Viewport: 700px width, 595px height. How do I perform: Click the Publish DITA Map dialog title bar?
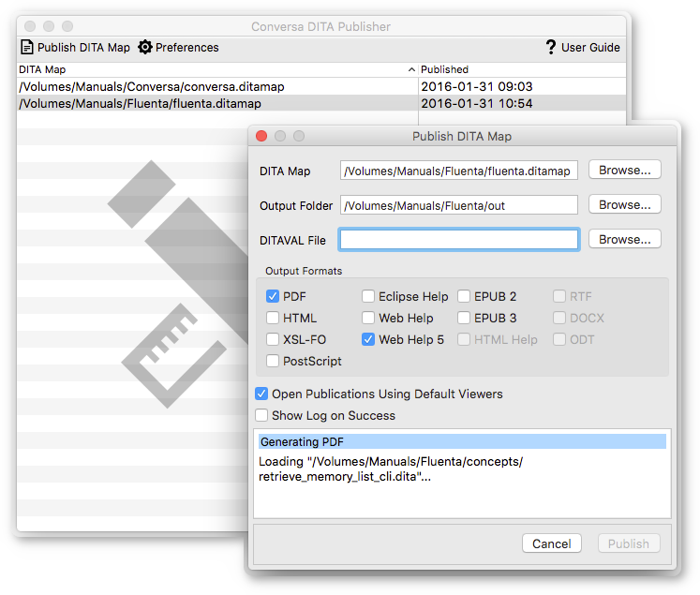[462, 136]
